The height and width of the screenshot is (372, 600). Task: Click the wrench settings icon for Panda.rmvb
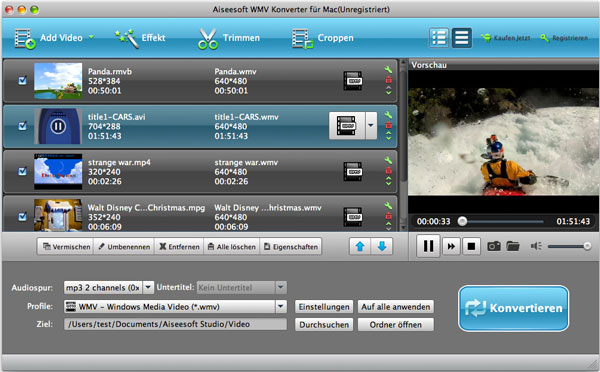click(x=388, y=70)
